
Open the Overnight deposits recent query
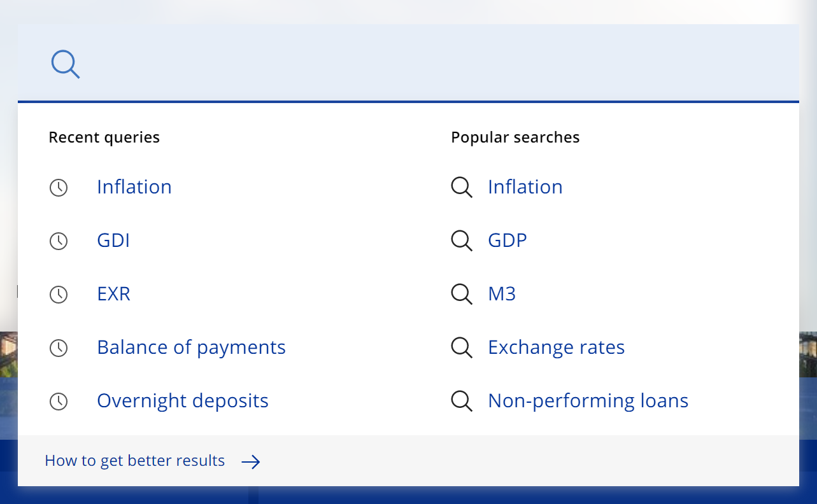183,401
